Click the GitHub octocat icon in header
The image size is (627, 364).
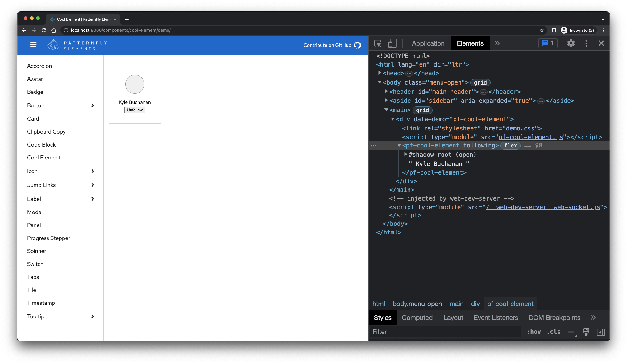[357, 45]
